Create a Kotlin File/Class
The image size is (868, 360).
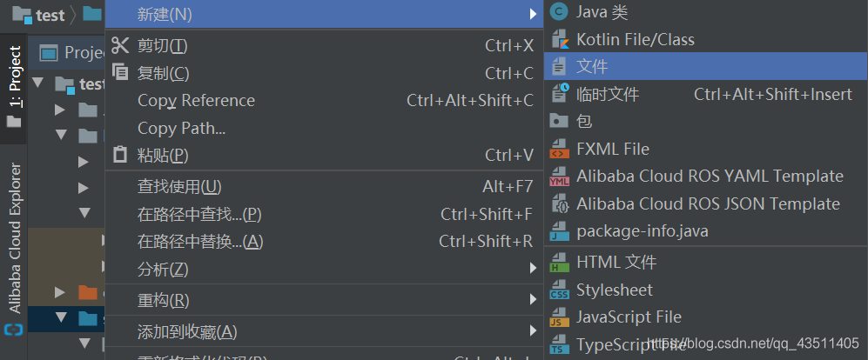coord(706,39)
